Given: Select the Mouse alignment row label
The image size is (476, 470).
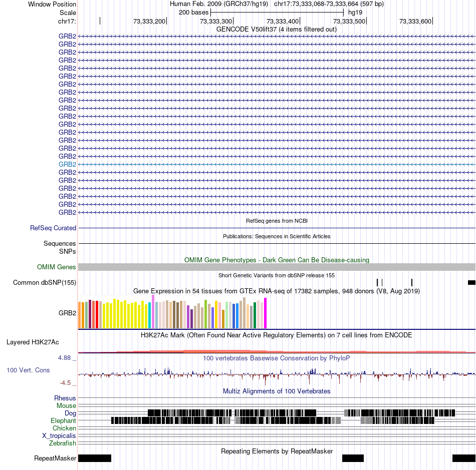Looking at the screenshot, I should pos(66,406).
